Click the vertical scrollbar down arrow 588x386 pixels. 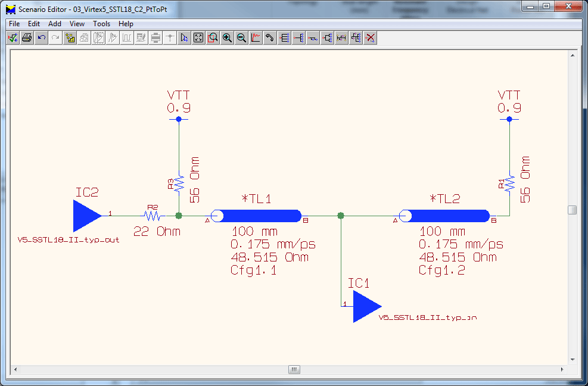[573, 359]
